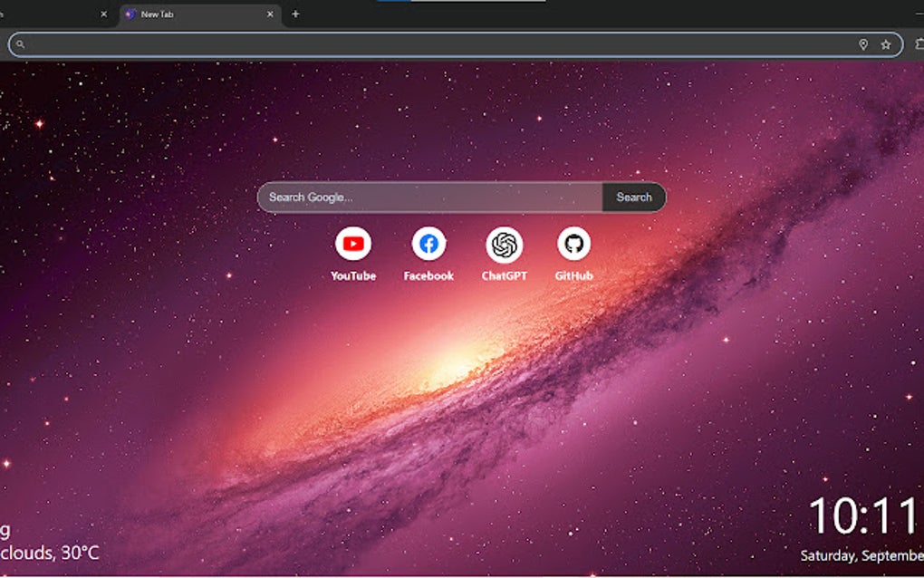Click the Search Google input field
This screenshot has width=924, height=578.
408,197
